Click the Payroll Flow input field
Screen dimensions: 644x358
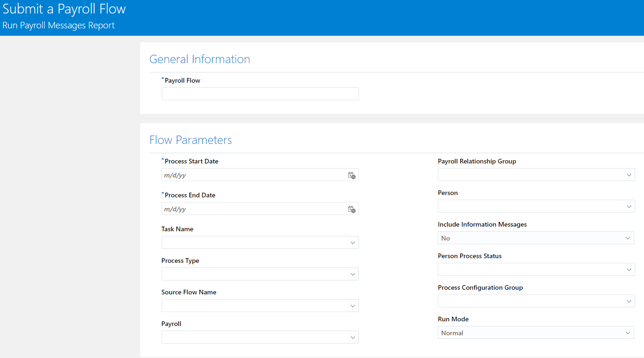[x=260, y=94]
